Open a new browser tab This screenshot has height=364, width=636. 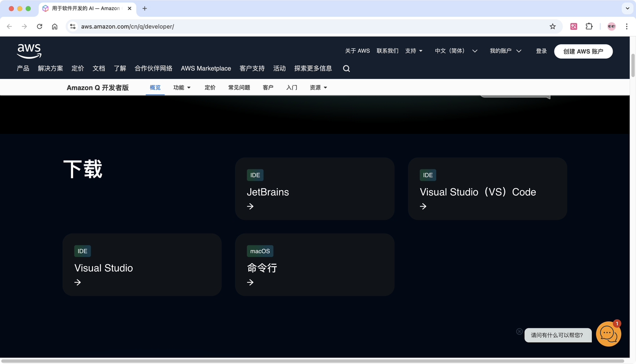pos(145,8)
